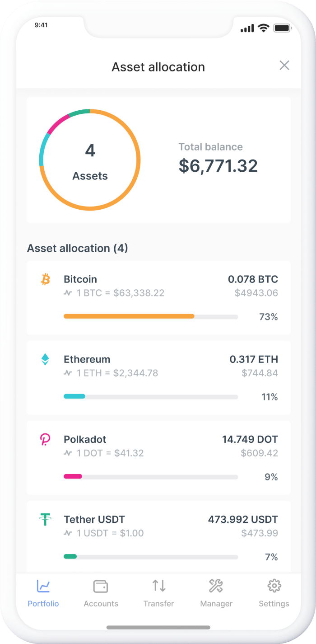316x644 pixels.
Task: Close the Asset allocation screen
Action: pos(284,66)
